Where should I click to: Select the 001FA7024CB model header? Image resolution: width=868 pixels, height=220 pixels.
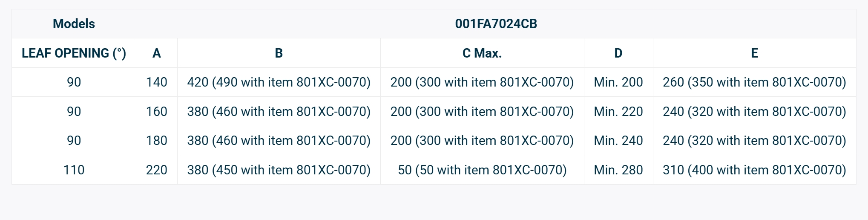[496, 24]
